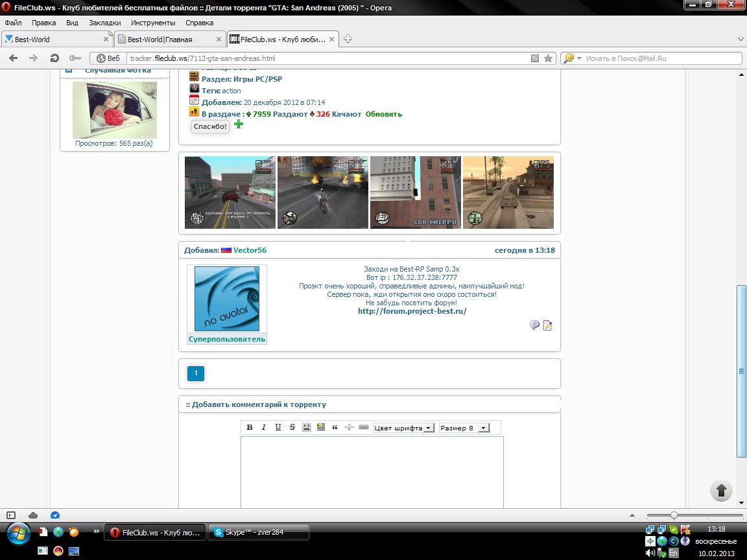Click the volume speaker tray icon

pos(650,553)
